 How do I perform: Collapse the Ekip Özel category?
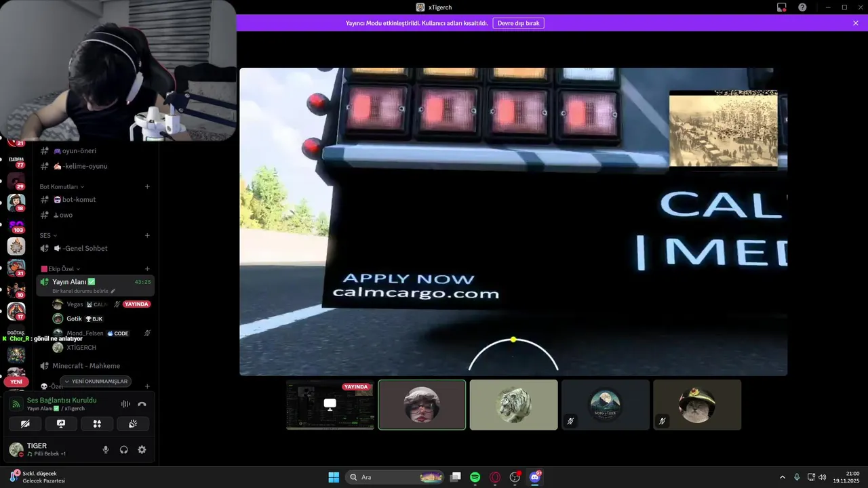[61, 269]
